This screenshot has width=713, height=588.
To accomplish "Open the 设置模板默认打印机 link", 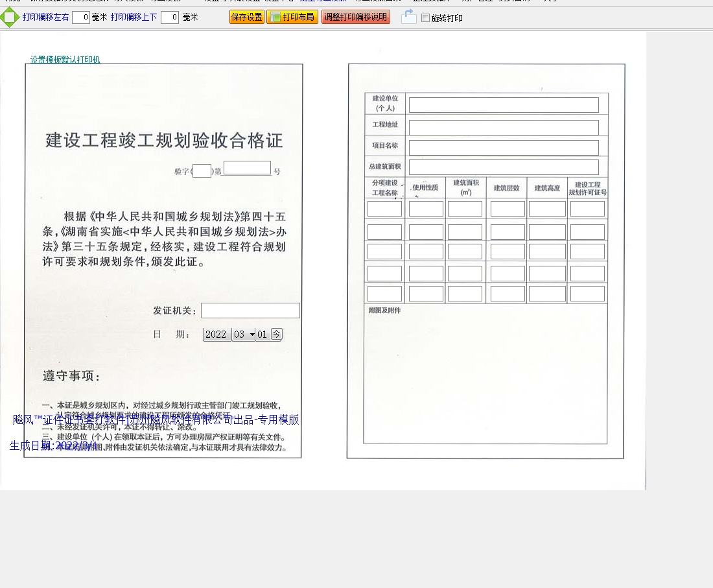I will pos(65,60).
